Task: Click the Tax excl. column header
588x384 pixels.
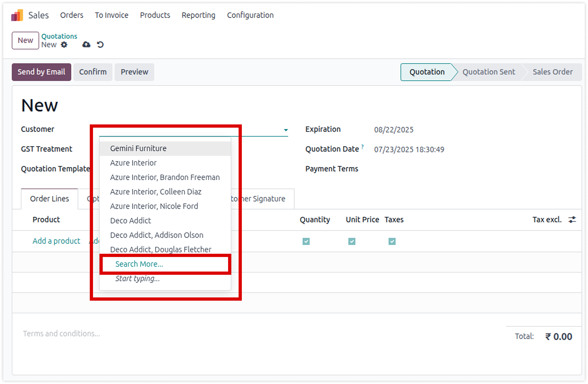Action: pos(547,219)
